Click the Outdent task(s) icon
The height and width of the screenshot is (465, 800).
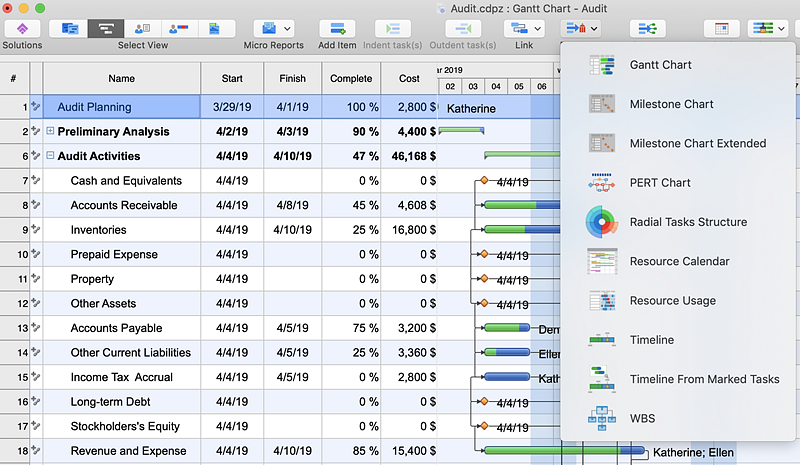point(461,29)
